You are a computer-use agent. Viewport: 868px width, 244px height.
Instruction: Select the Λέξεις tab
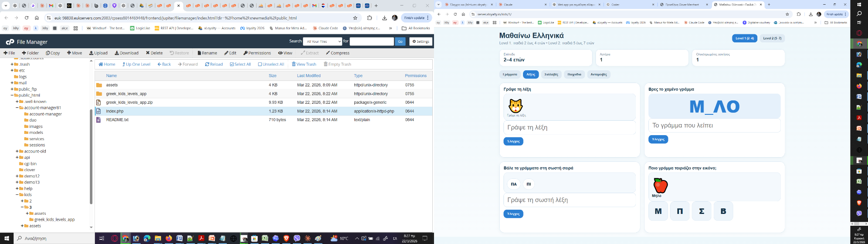coord(531,74)
